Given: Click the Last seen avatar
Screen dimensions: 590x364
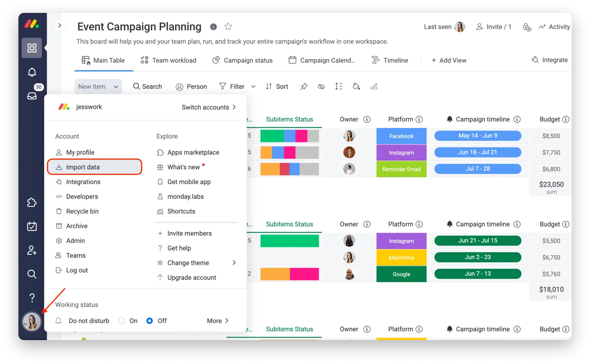Looking at the screenshot, I should click(460, 26).
